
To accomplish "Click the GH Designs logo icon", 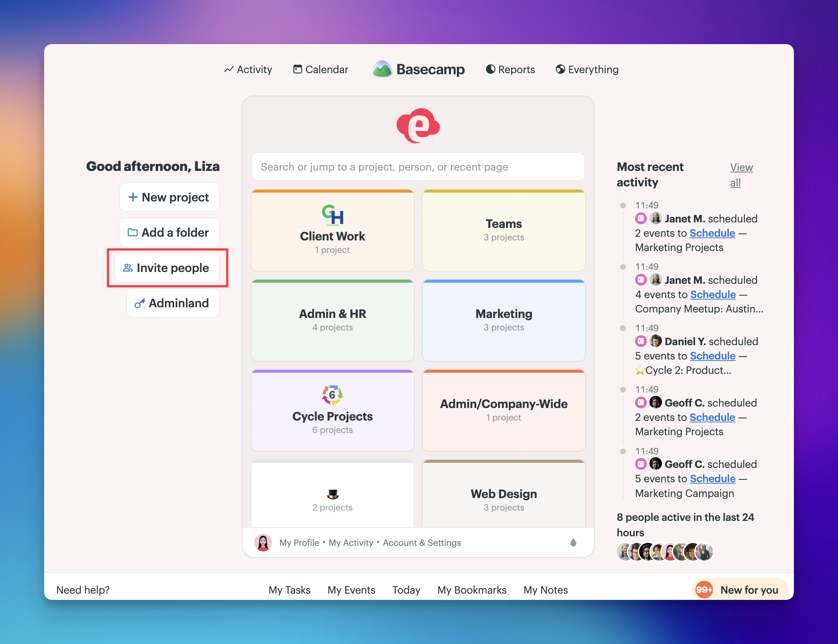I will click(332, 215).
